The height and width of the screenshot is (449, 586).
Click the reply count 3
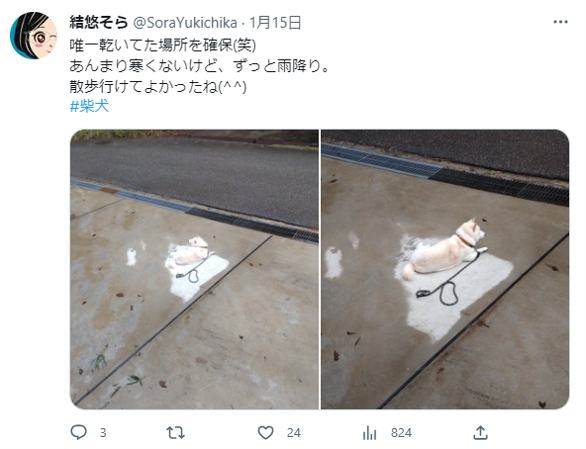[x=103, y=433]
